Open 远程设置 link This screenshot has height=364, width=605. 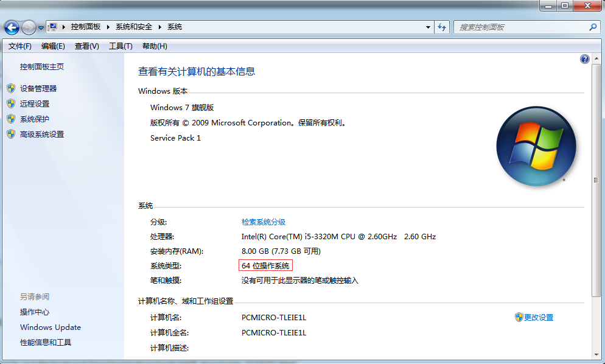pos(35,104)
